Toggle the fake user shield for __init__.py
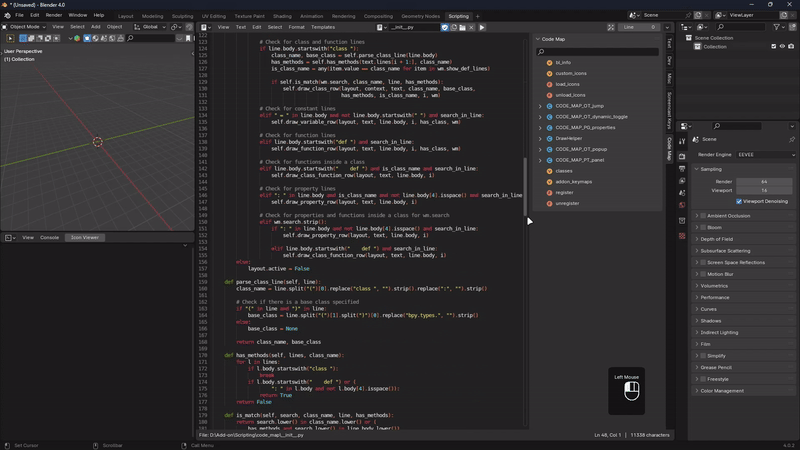Screen dimensions: 800x450 pos(445,27)
